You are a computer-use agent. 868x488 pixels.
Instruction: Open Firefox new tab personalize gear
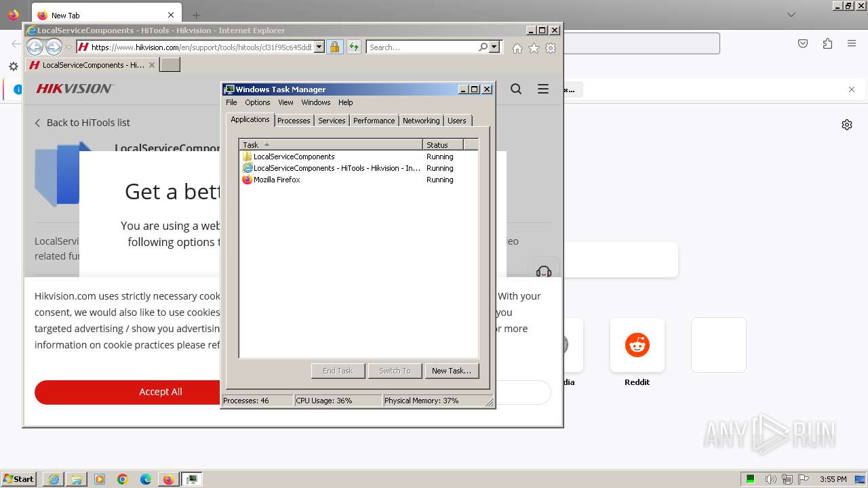pyautogui.click(x=847, y=125)
